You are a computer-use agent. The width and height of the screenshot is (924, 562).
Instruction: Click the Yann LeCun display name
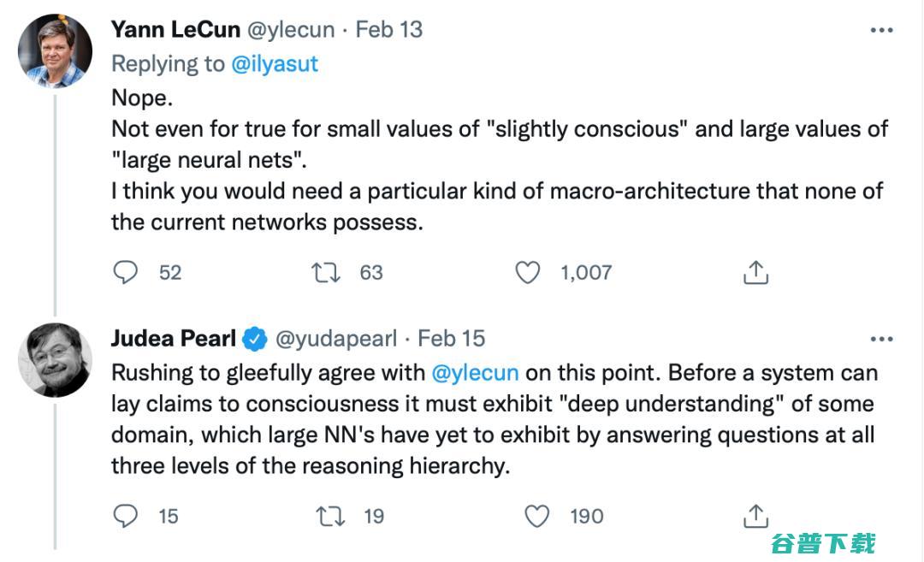(175, 29)
